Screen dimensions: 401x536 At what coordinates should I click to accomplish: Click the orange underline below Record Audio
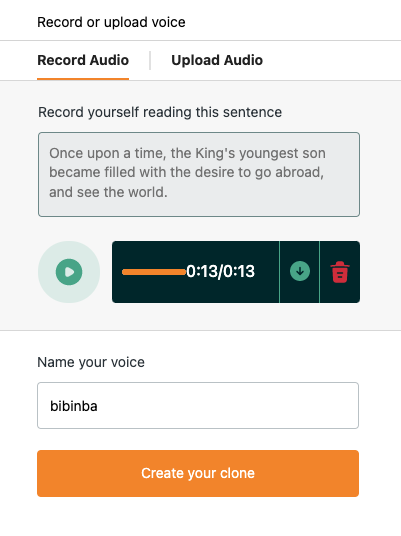83,79
